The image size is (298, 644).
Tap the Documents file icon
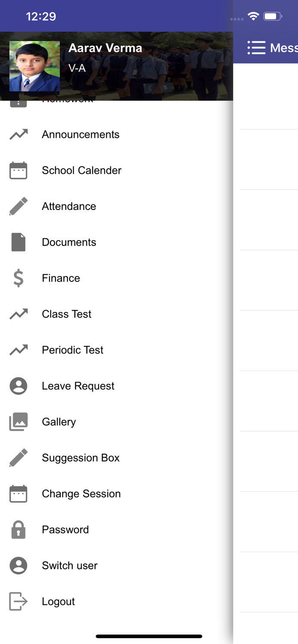tap(18, 243)
